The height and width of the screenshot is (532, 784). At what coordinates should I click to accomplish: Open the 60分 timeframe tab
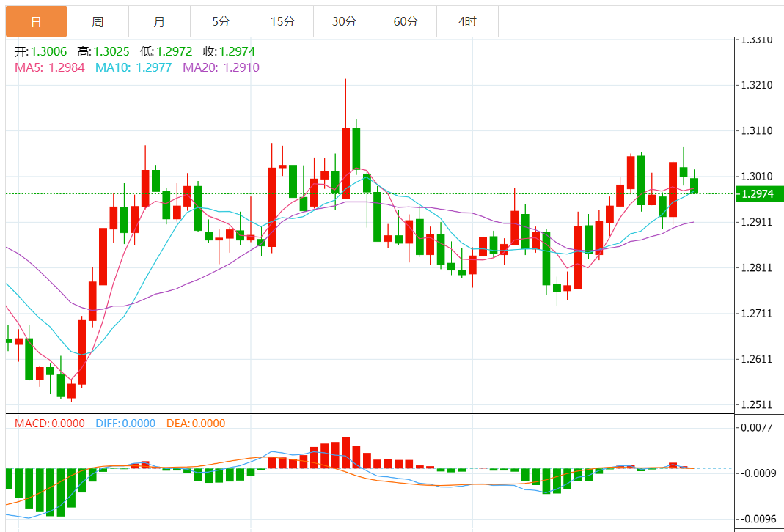point(406,21)
